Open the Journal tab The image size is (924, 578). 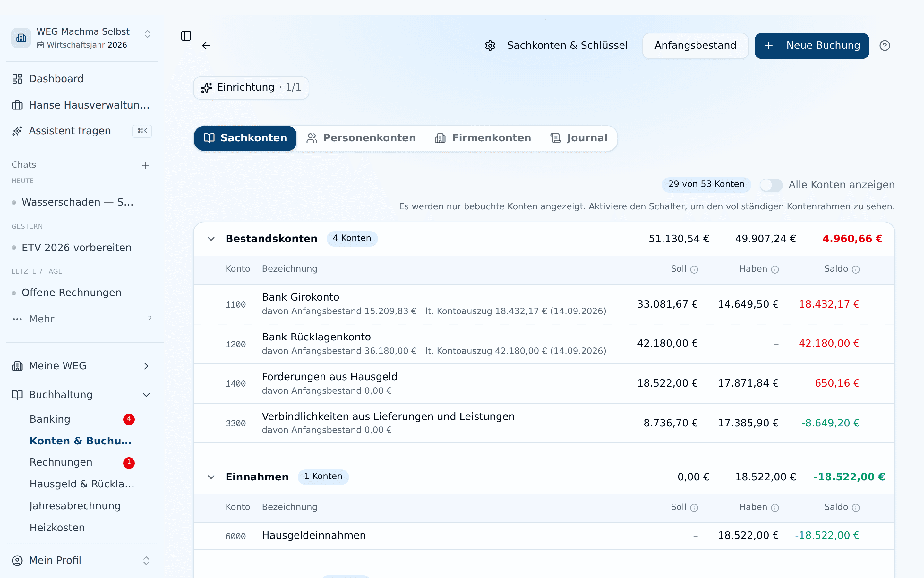pos(578,138)
